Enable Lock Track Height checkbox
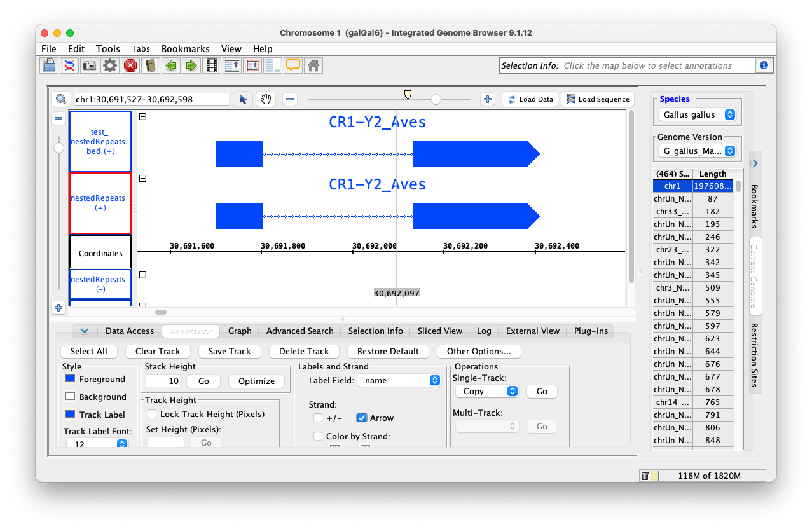 coord(152,414)
